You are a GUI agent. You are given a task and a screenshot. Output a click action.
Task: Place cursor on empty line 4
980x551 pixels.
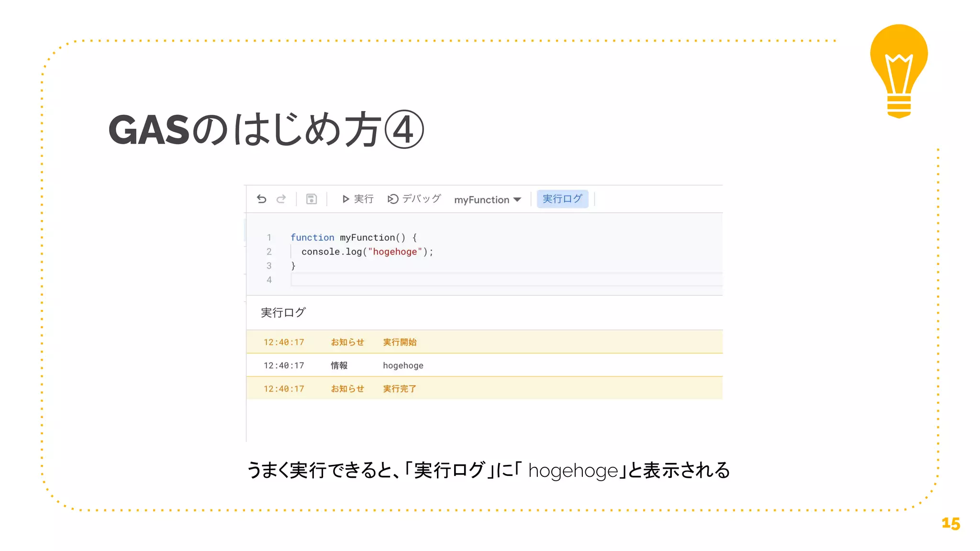507,280
